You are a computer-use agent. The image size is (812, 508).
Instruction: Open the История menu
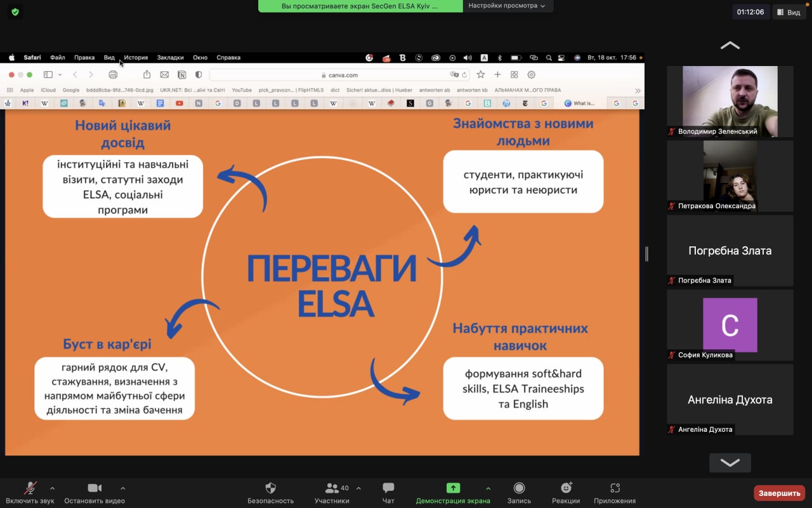click(136, 57)
